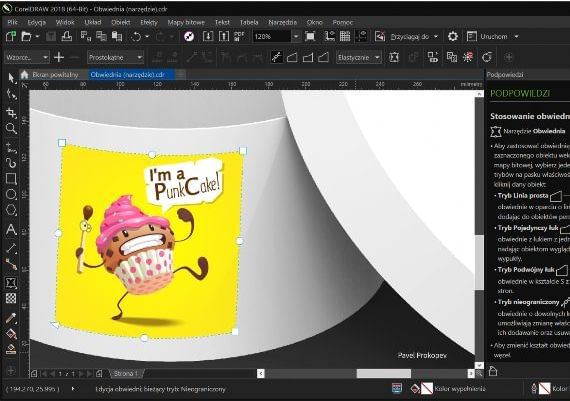
Task: Select the Shape tool in the toolbox
Action: click(11, 94)
